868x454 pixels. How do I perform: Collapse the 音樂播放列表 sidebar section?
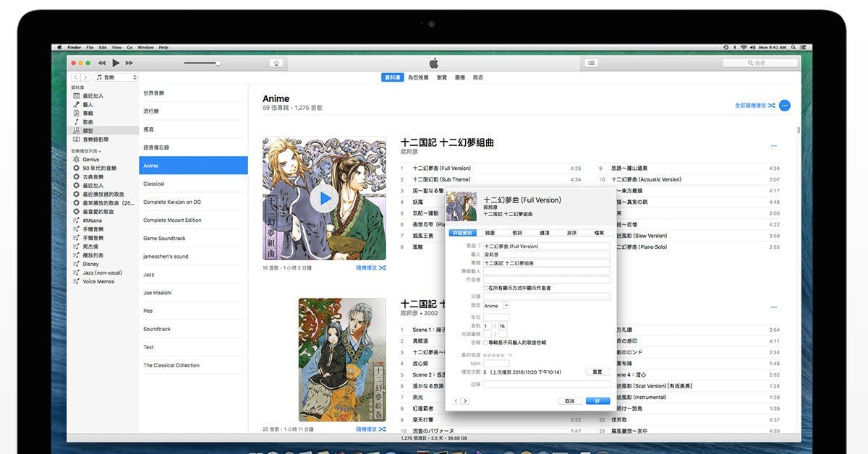point(101,150)
